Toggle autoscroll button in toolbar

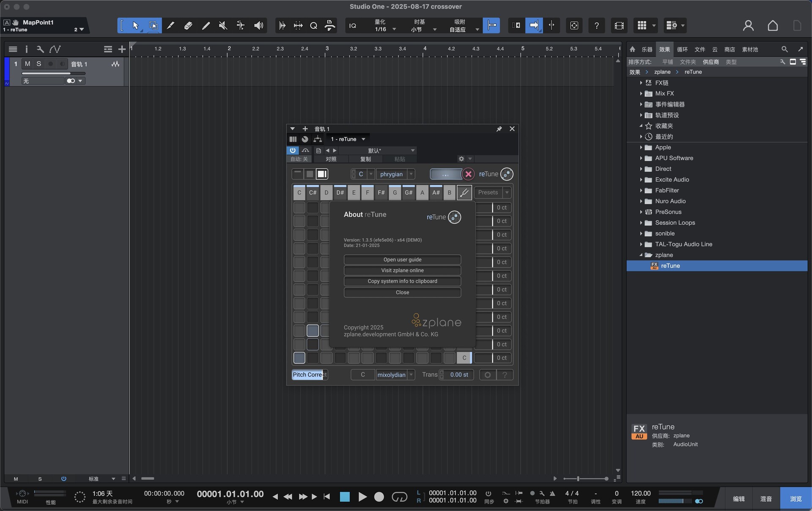534,26
